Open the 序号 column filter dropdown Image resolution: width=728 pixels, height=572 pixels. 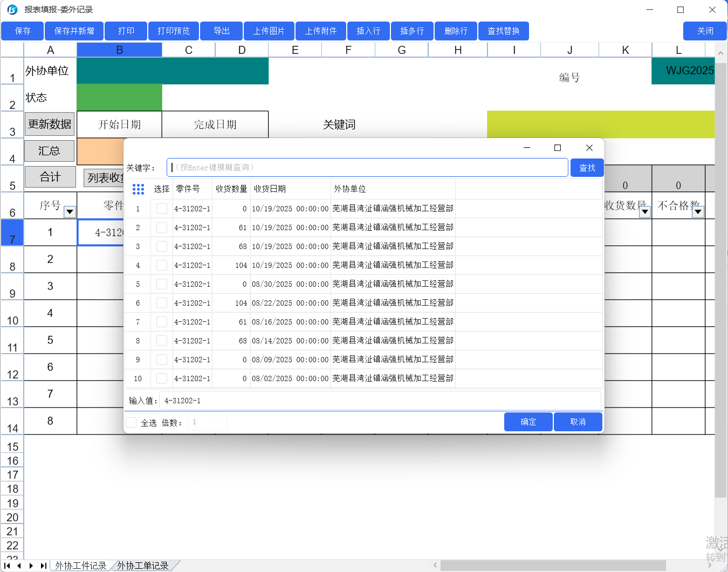tap(70, 212)
